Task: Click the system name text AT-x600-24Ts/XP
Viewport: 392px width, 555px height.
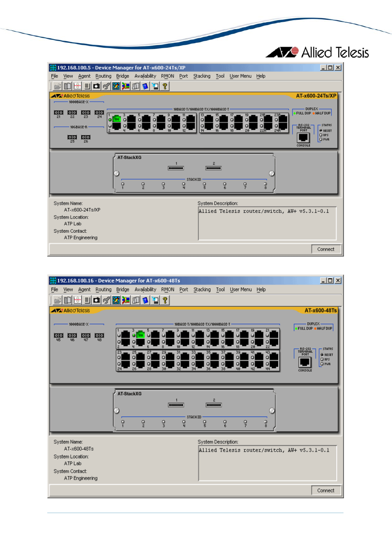Action: tap(82, 210)
